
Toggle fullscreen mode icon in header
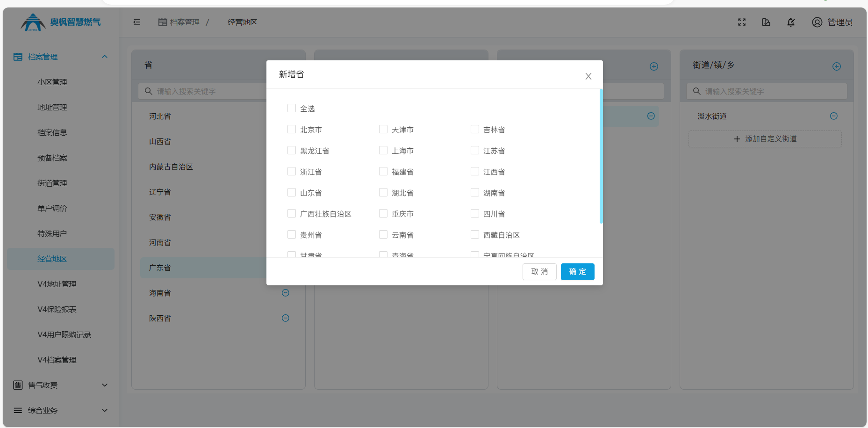pyautogui.click(x=742, y=22)
